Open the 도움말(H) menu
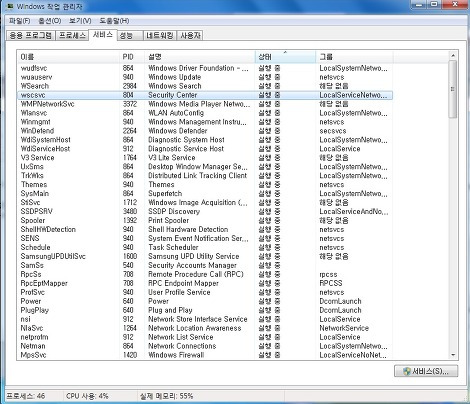The image size is (470, 404). coord(114,21)
